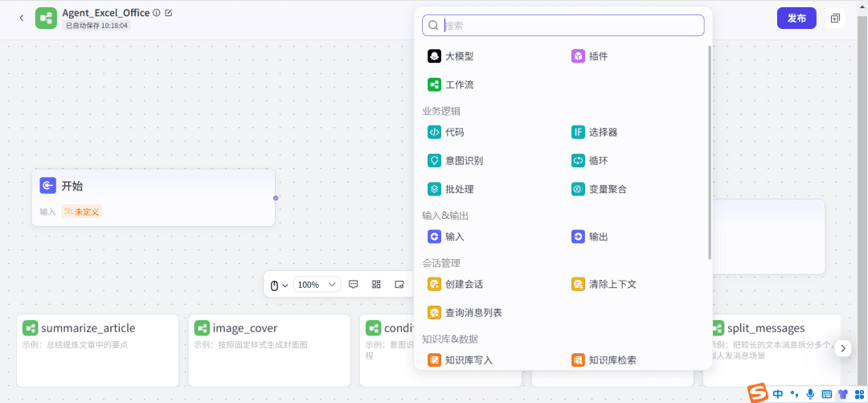
Task: Click the edit workflow name pencil icon
Action: tap(168, 13)
